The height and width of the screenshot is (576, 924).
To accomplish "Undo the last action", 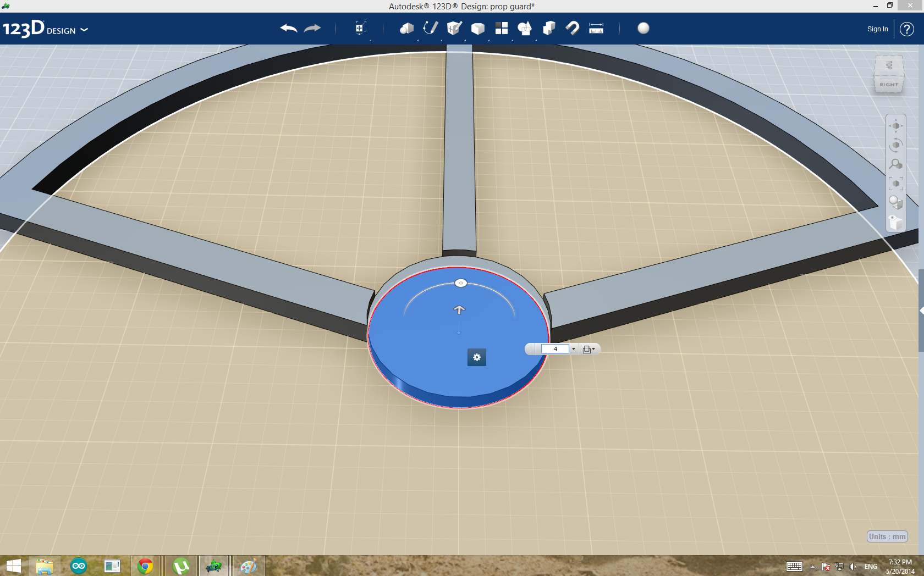I will click(289, 29).
